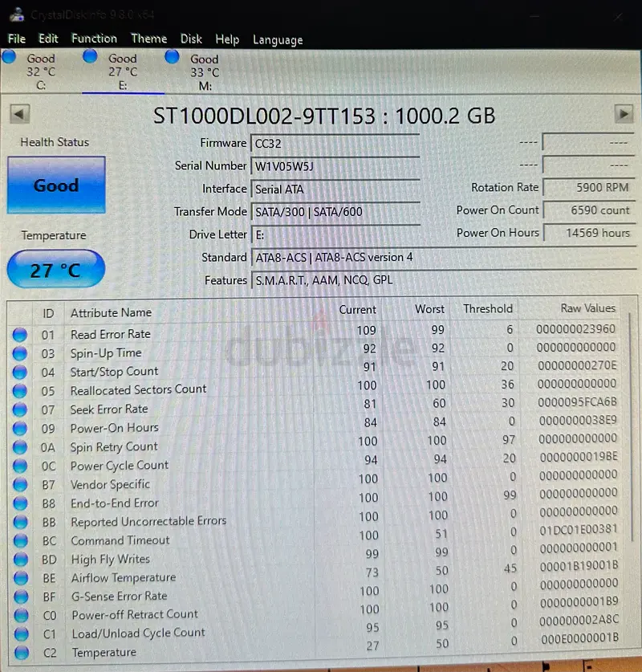
Task: Click the Threshold column header
Action: [488, 308]
